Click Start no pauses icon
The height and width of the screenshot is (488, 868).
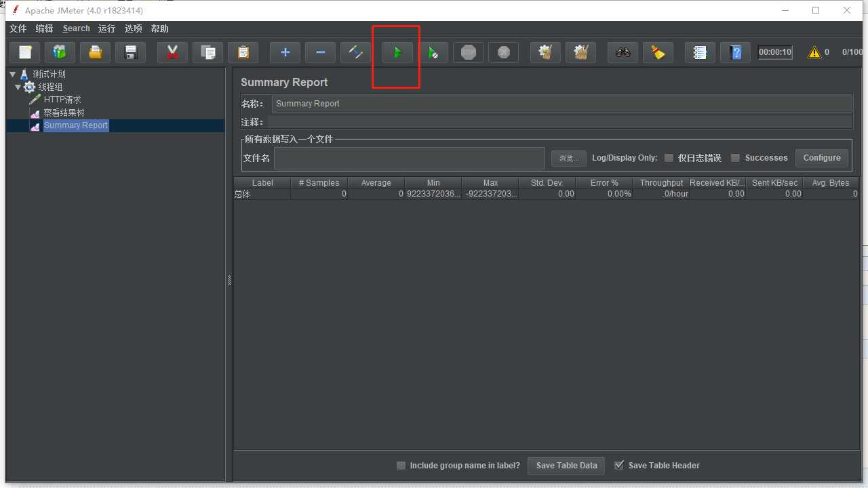(x=433, y=52)
